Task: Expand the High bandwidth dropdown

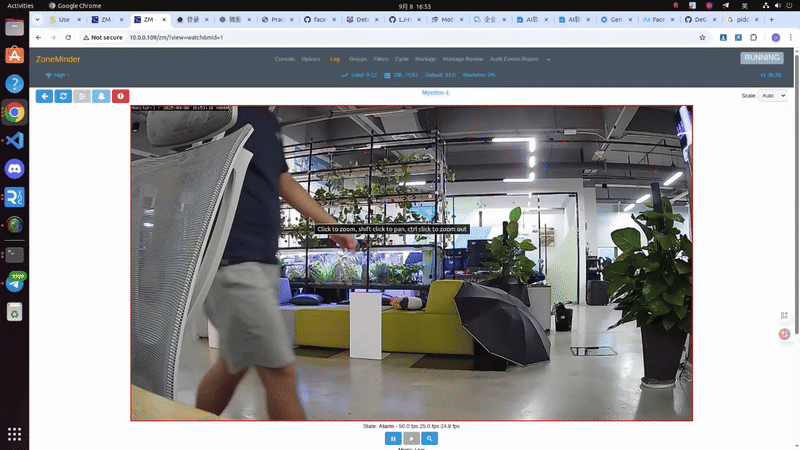Action: tap(56, 75)
